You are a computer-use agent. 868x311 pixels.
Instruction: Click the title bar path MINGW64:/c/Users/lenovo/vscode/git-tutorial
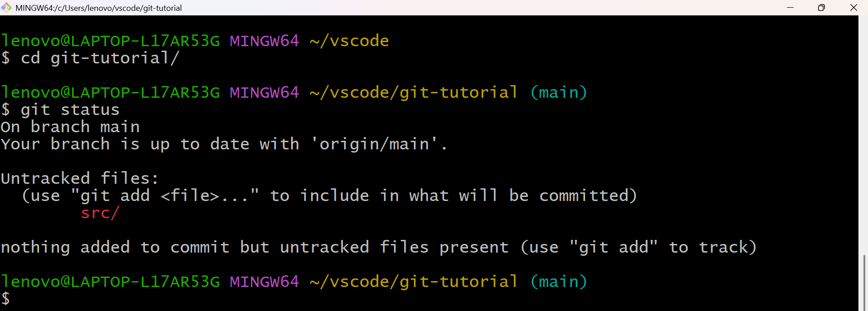click(x=98, y=8)
